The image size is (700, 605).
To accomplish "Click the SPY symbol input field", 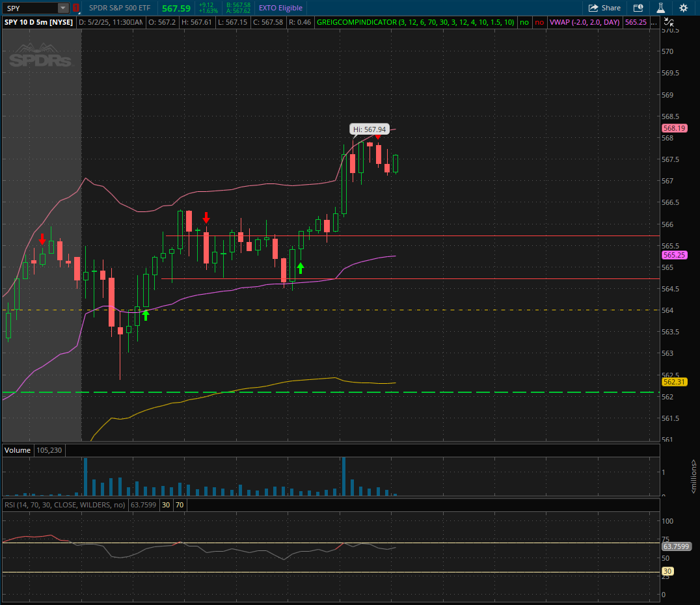I will coord(31,8).
